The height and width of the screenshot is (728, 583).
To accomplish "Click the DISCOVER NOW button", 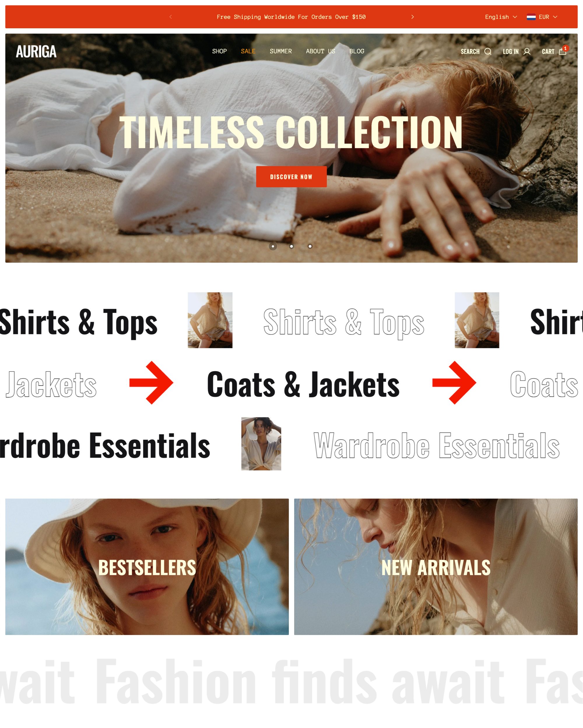I will click(x=291, y=176).
